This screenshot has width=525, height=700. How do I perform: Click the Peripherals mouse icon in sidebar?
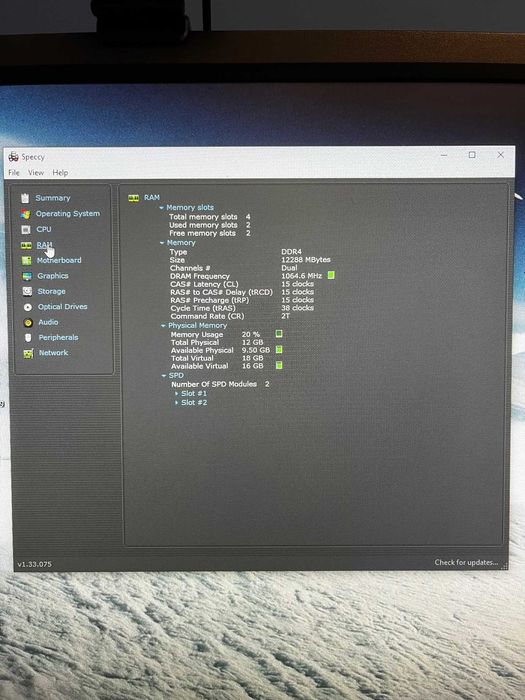[28, 338]
